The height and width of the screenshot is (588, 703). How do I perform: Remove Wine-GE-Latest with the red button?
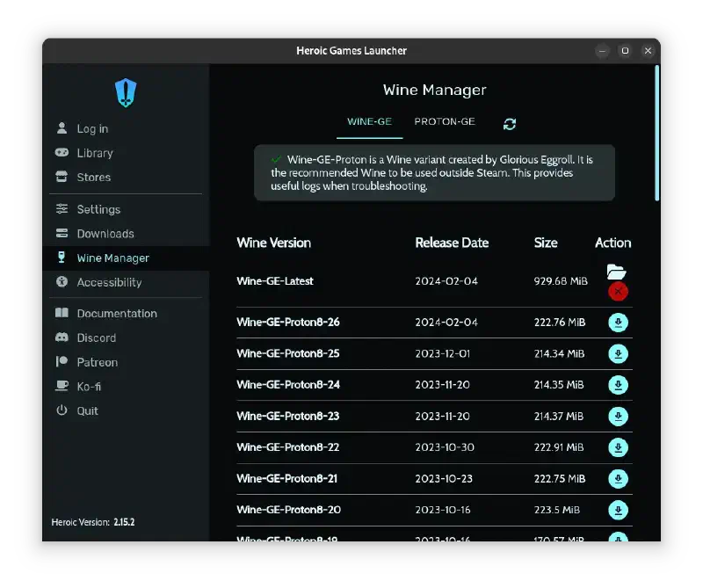click(618, 292)
